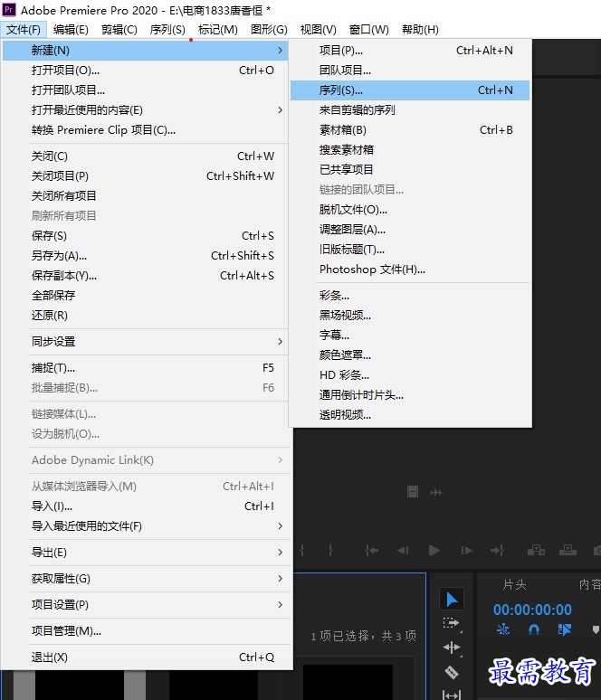This screenshot has width=601, height=700.
Task: Add marker in timeline panel
Action: 596,629
